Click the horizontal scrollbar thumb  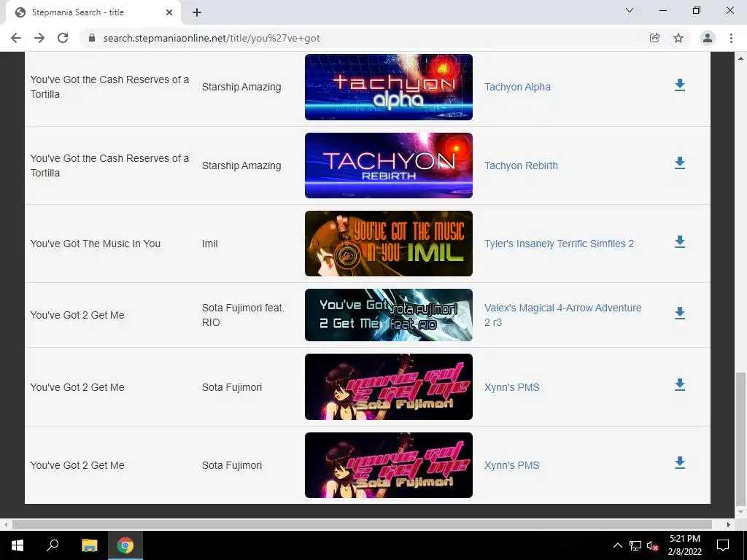point(362,524)
